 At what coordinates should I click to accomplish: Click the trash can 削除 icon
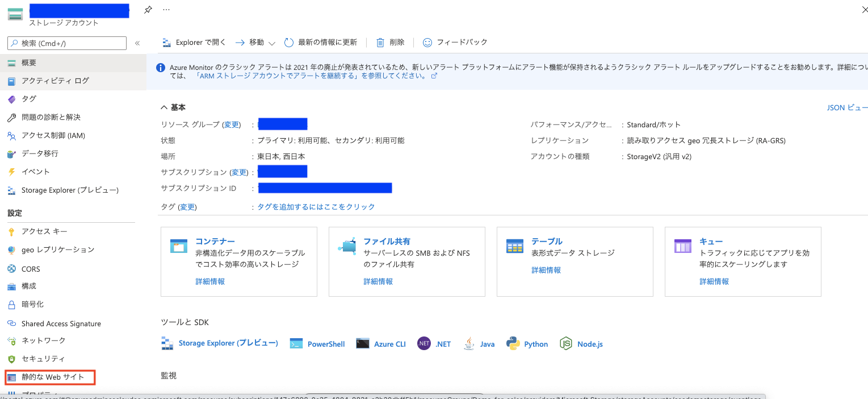point(380,42)
